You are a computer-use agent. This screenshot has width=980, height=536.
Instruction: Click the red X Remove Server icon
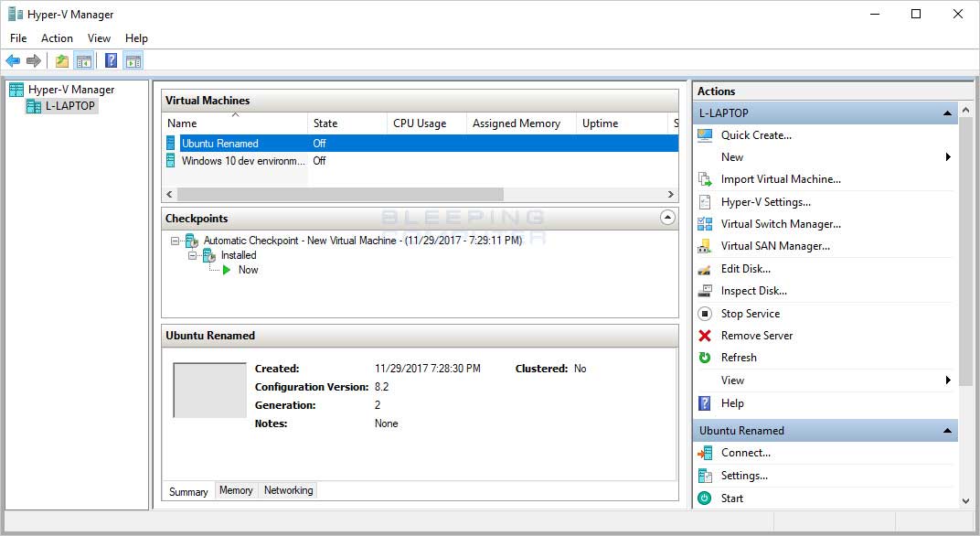coord(705,336)
